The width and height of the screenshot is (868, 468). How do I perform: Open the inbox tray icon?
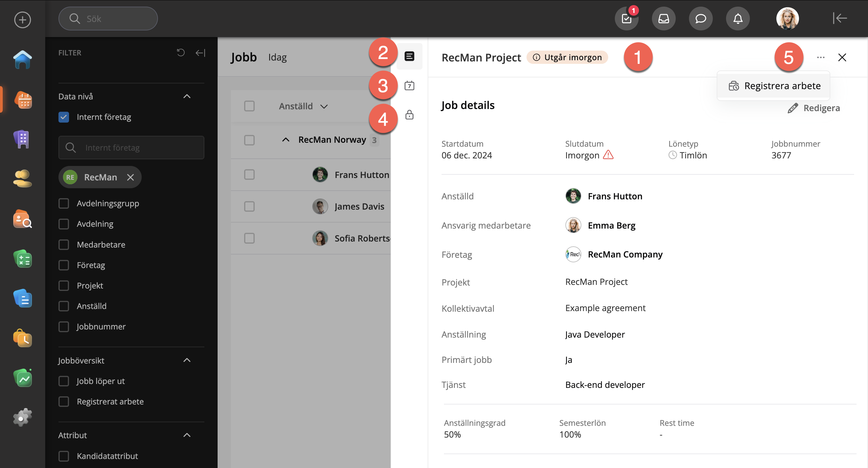(x=664, y=18)
